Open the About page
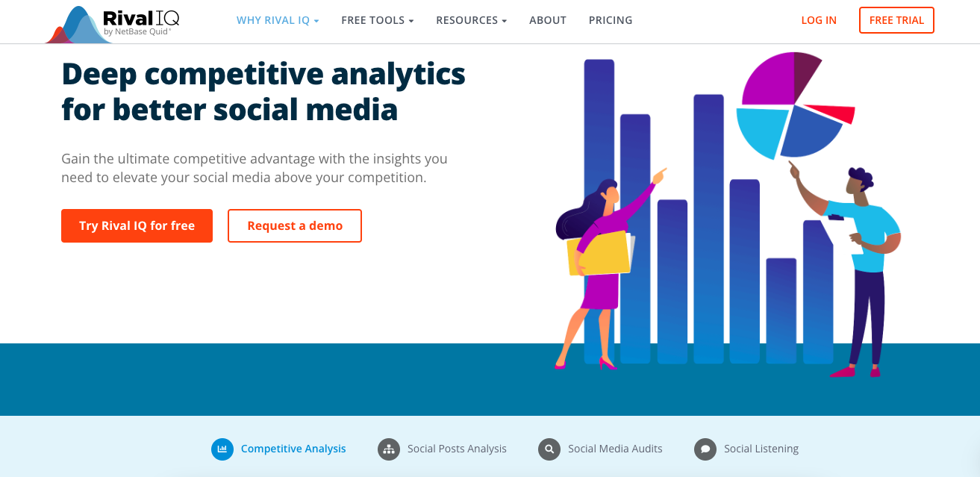The height and width of the screenshot is (477, 980). click(x=548, y=20)
